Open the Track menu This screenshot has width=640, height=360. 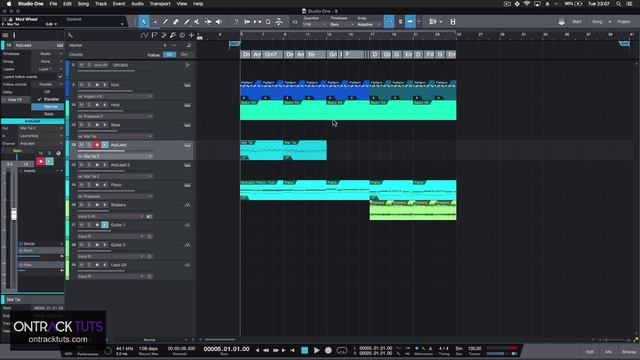[x=101, y=4]
